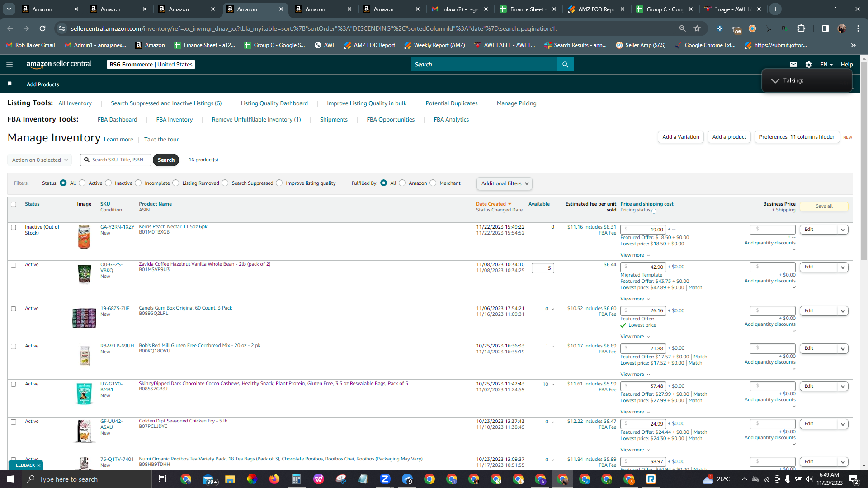Open the notifications center icon
868x488 pixels.
pos(854,479)
